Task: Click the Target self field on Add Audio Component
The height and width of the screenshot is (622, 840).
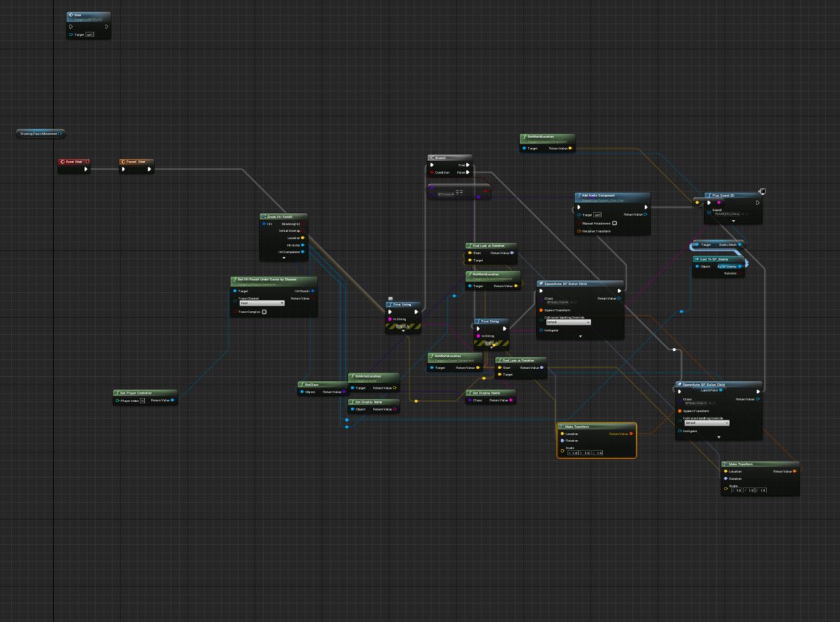Action: 598,215
